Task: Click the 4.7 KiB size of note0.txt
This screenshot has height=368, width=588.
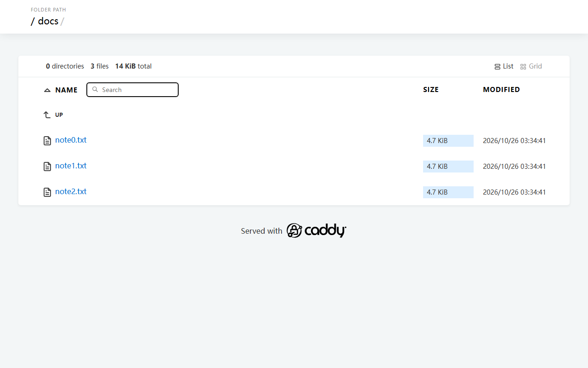Action: click(x=448, y=141)
